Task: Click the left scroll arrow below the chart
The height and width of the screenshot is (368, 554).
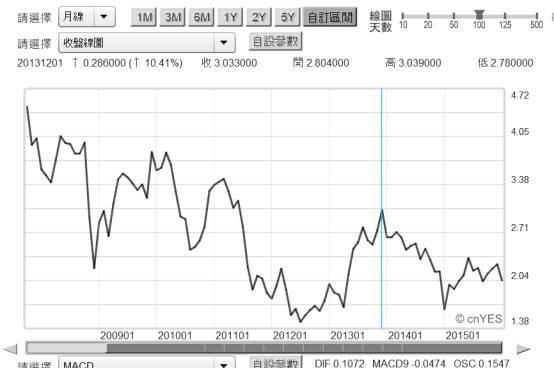Action: pyautogui.click(x=10, y=349)
